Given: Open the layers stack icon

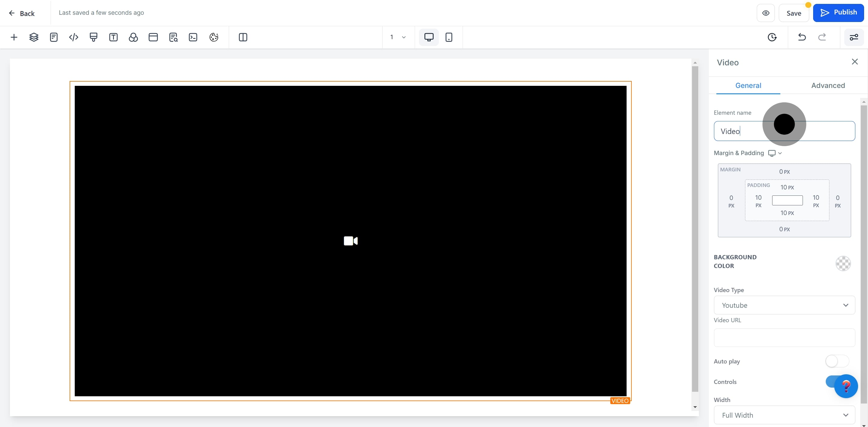Looking at the screenshot, I should (34, 37).
